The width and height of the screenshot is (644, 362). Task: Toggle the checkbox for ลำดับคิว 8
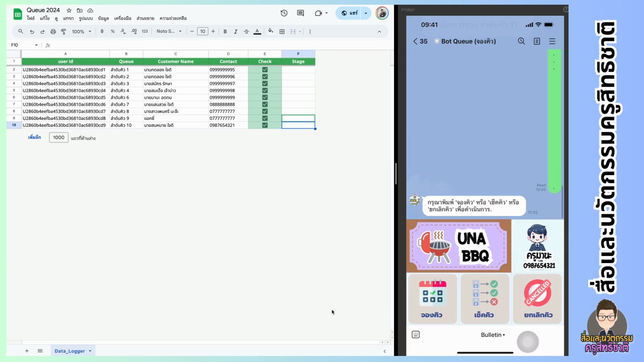pyautogui.click(x=265, y=111)
